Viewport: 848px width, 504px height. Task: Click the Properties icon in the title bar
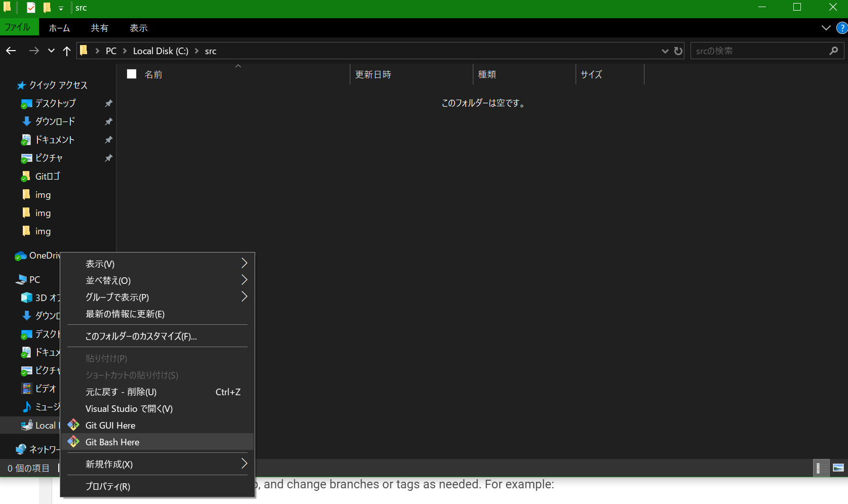click(x=30, y=8)
